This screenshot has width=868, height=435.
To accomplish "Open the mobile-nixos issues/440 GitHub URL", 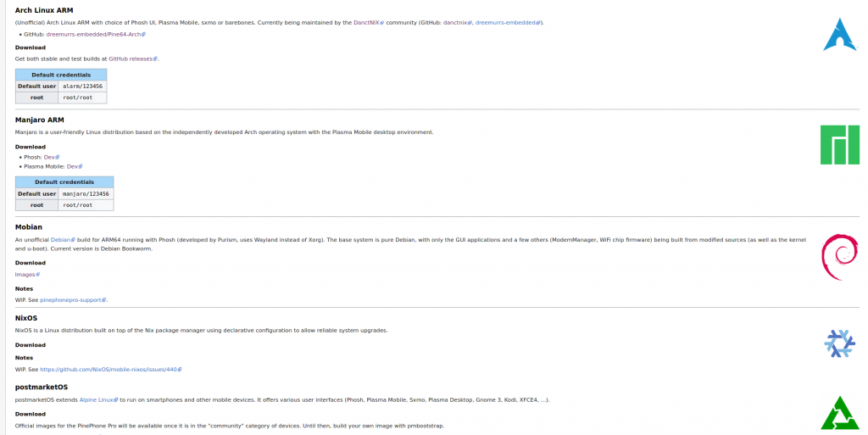I will click(108, 370).
